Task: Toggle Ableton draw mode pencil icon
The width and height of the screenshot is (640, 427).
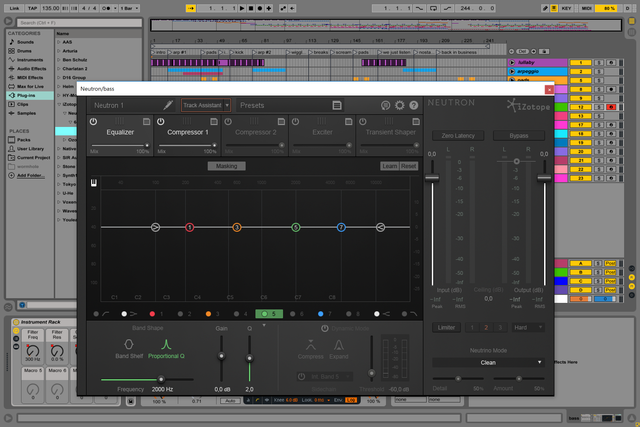Action: tap(545, 8)
